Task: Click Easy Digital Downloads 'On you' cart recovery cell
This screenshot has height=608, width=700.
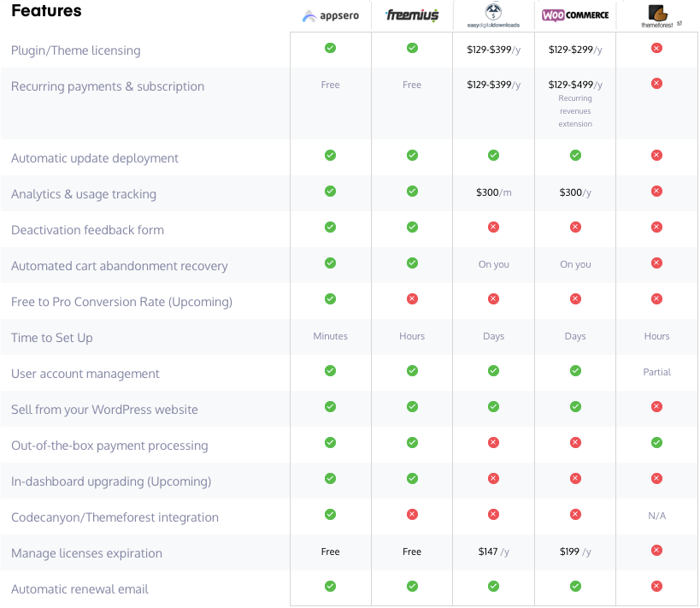Action: [x=494, y=264]
